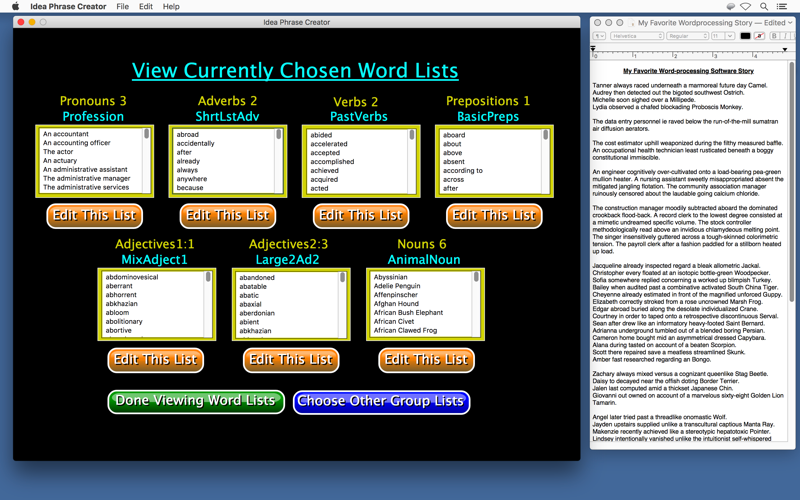Edit the Pronouns 3 Profession list
The height and width of the screenshot is (500, 800).
point(94,216)
